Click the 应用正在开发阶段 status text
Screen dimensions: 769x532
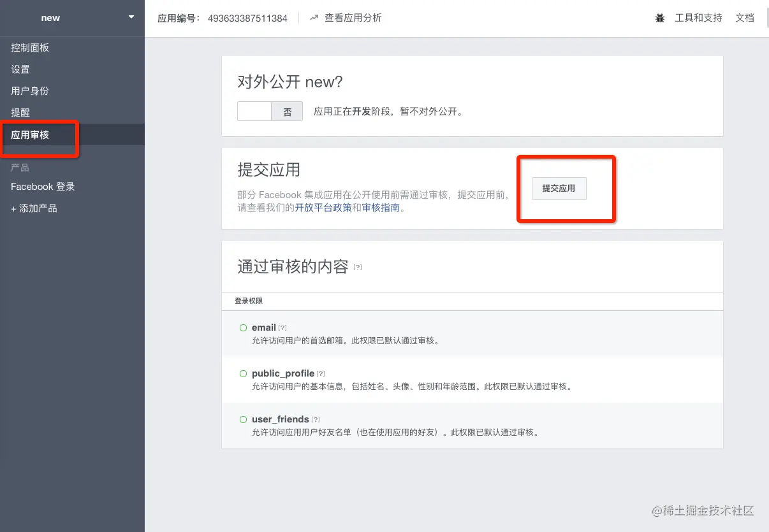(x=388, y=111)
